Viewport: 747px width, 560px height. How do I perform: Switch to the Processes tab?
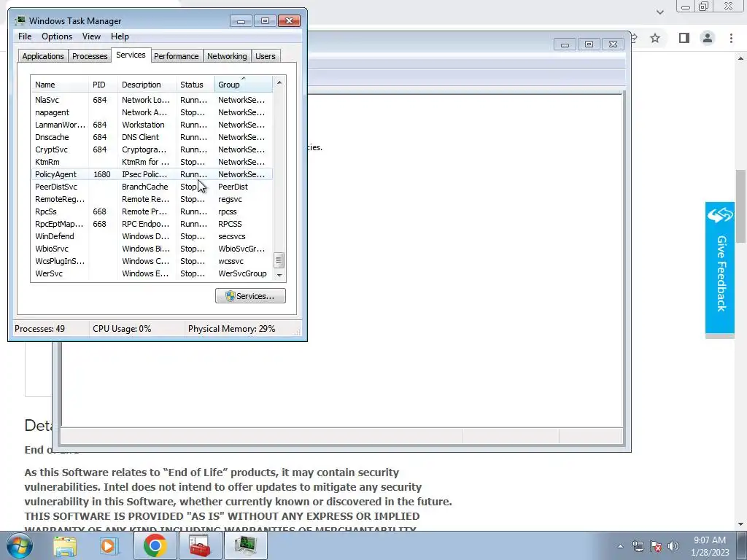(x=90, y=56)
